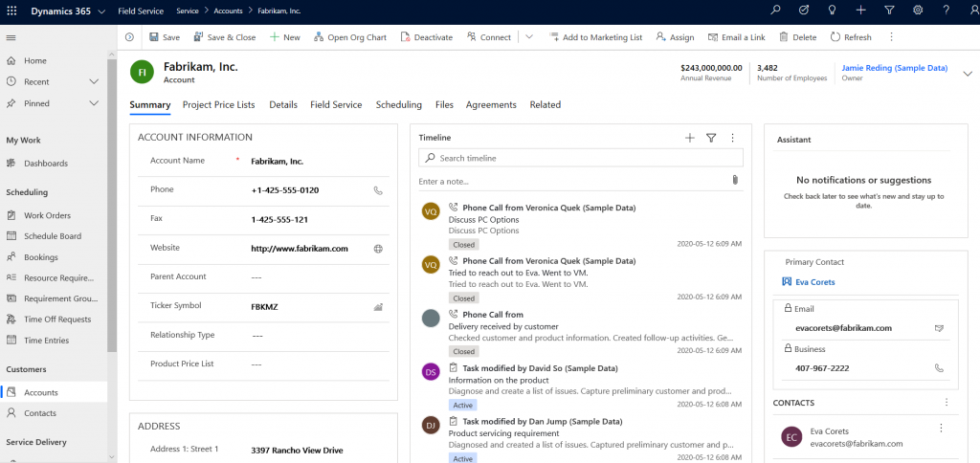
Task: Open the Details tab
Action: 283,105
